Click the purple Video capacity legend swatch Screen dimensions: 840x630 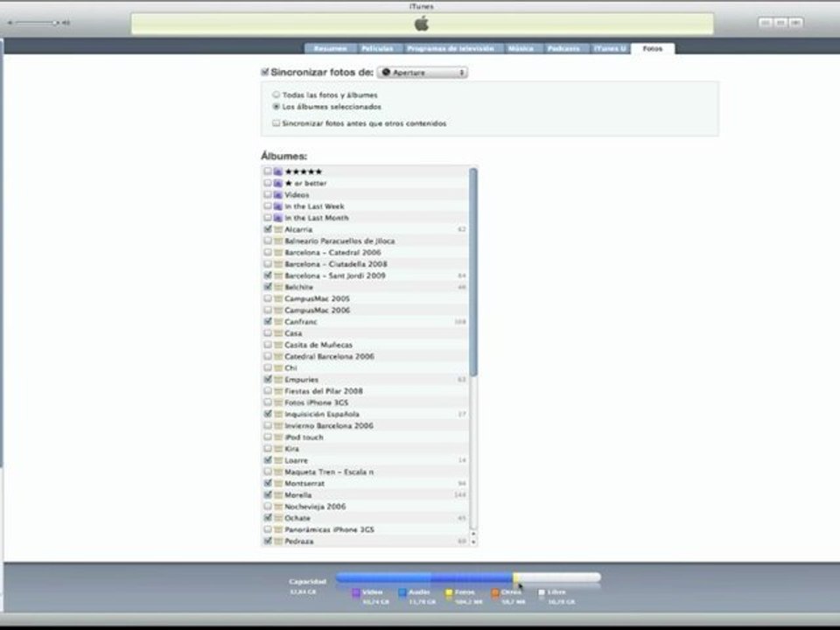tap(356, 592)
